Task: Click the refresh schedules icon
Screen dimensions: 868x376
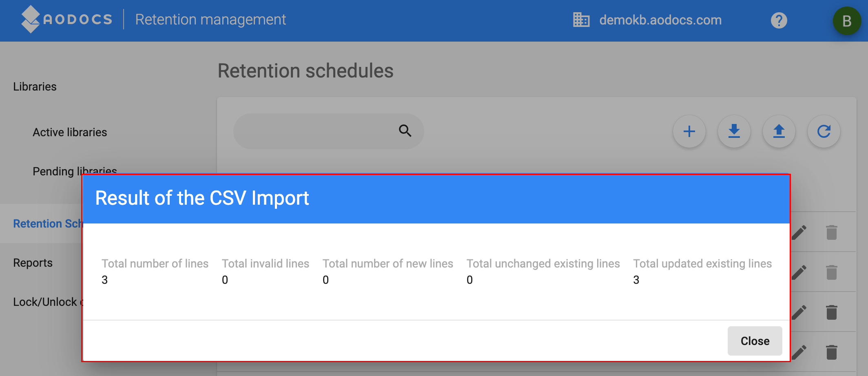Action: pos(824,131)
